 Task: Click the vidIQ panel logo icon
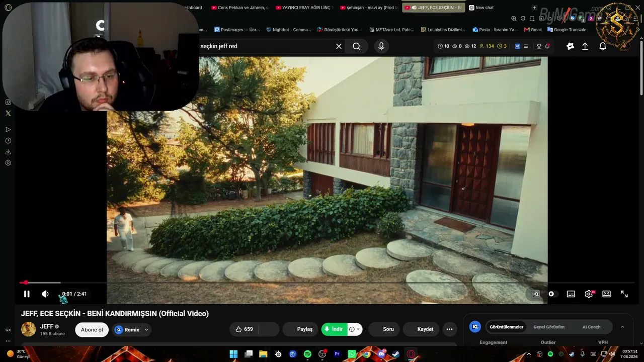pyautogui.click(x=475, y=327)
